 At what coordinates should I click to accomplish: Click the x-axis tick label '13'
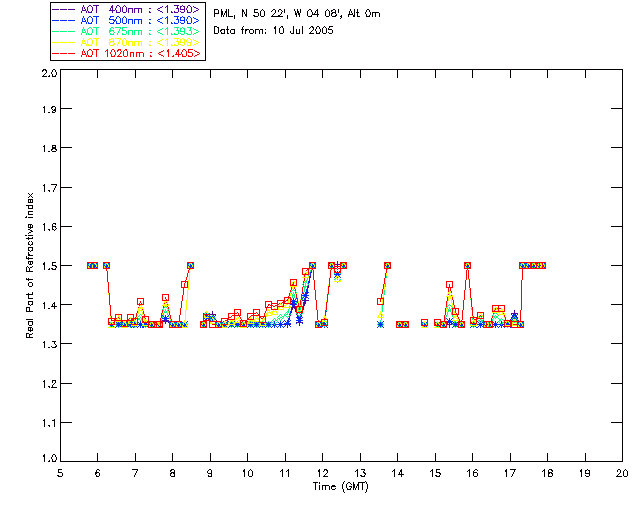pyautogui.click(x=360, y=473)
